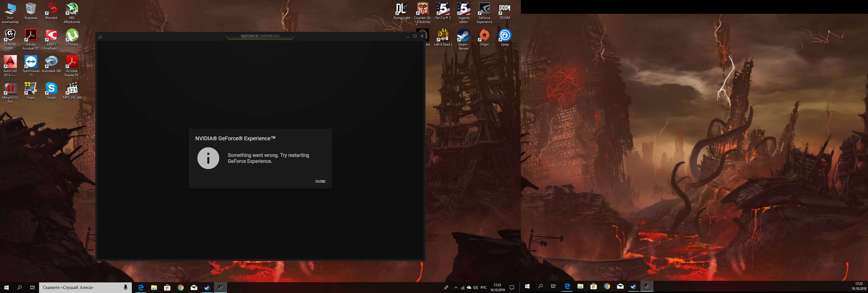This screenshot has height=293, width=868.
Task: Switch input language via РУС indicator
Action: (484, 288)
